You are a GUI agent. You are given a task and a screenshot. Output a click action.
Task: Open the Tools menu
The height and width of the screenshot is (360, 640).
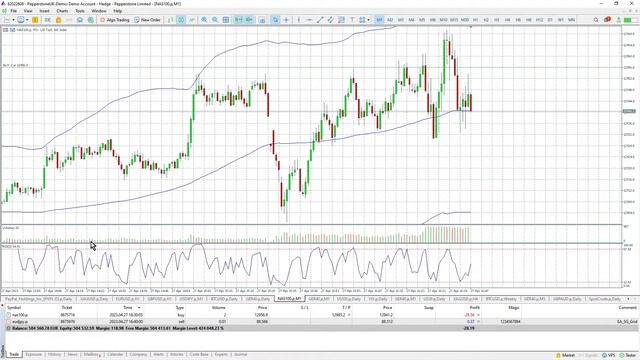pyautogui.click(x=80, y=11)
